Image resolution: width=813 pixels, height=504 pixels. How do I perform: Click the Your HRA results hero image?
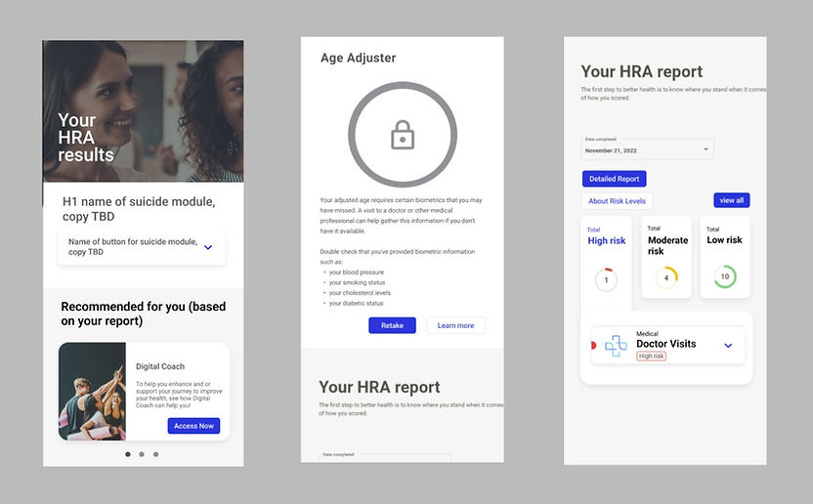(143, 111)
